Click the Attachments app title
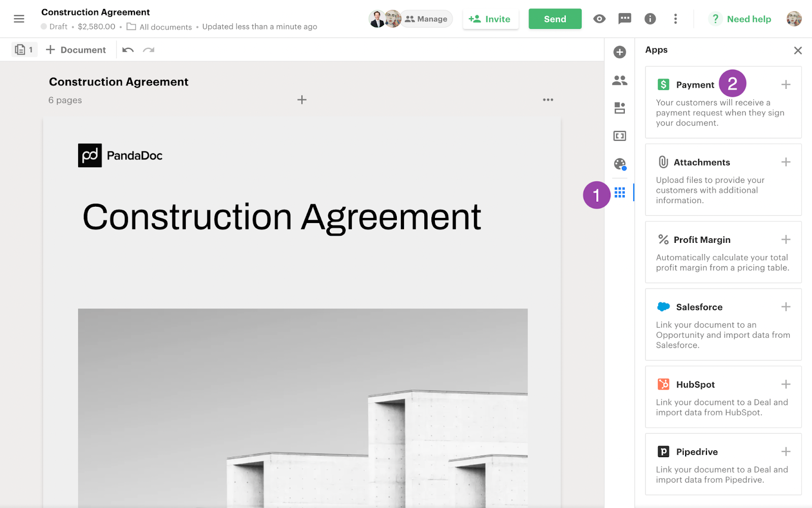Image resolution: width=812 pixels, height=508 pixels. [x=702, y=162]
